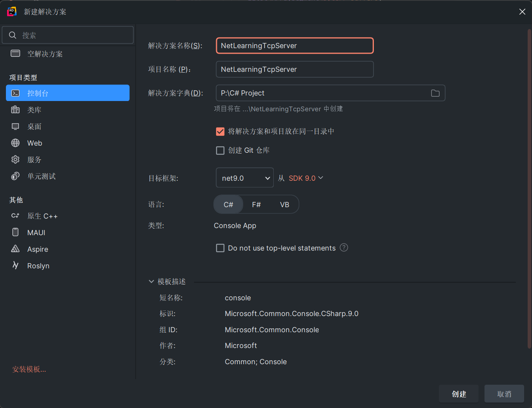Click the Web globe icon
Screen dimensions: 532x408
[x=15, y=143]
